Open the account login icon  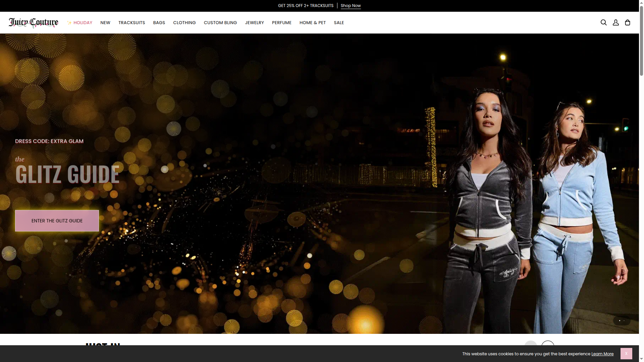[x=616, y=22]
